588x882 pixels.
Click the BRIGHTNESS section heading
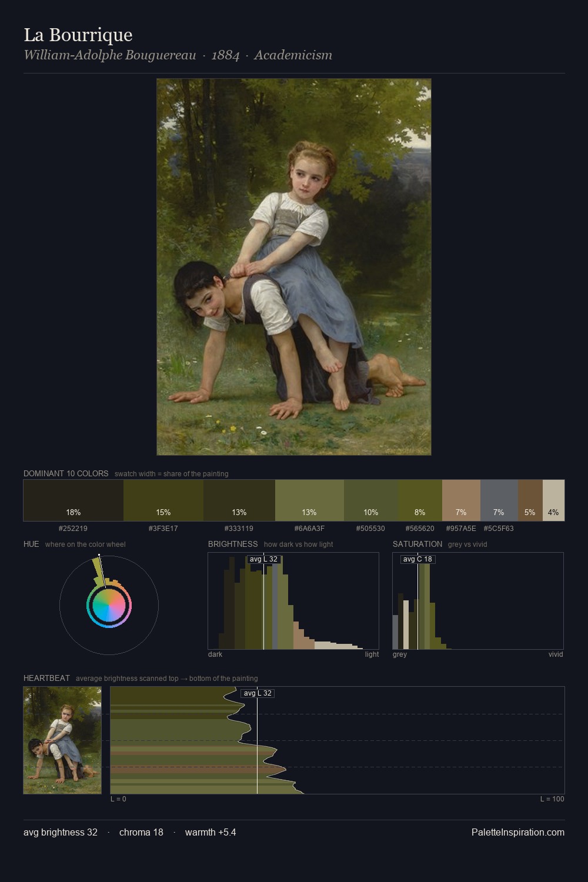coord(233,544)
